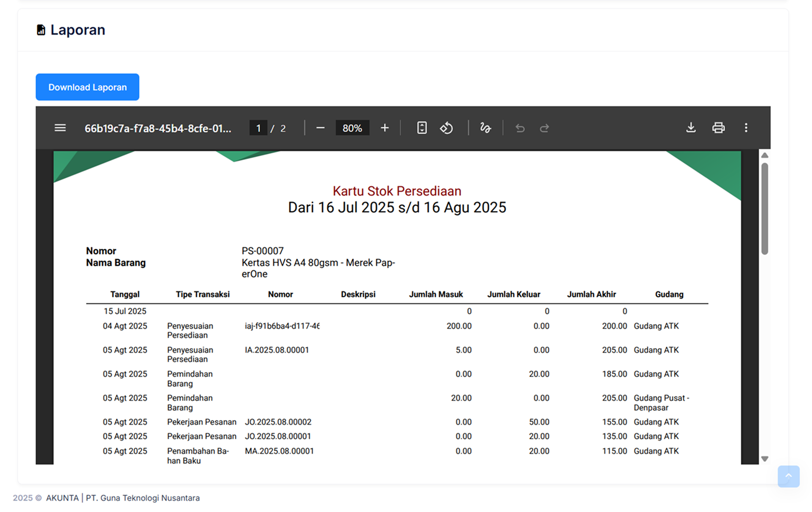Download the PDF using toolbar icon
Viewport: 812px width, 512px height.
(691, 128)
